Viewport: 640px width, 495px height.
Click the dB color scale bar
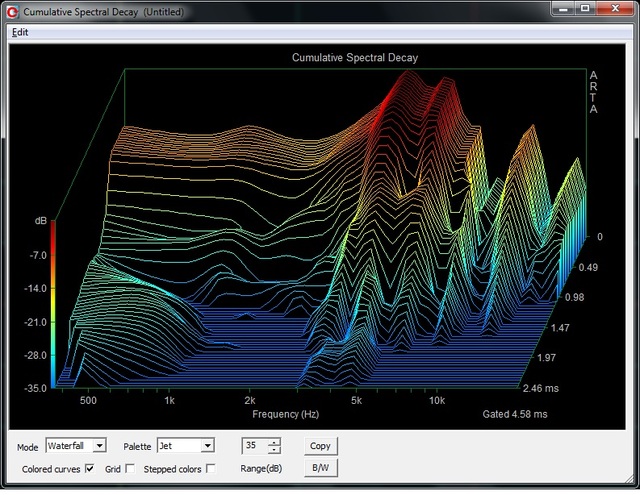coord(53,300)
